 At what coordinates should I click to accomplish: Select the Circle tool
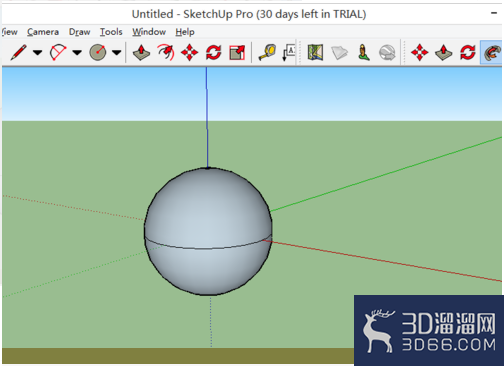[x=98, y=52]
